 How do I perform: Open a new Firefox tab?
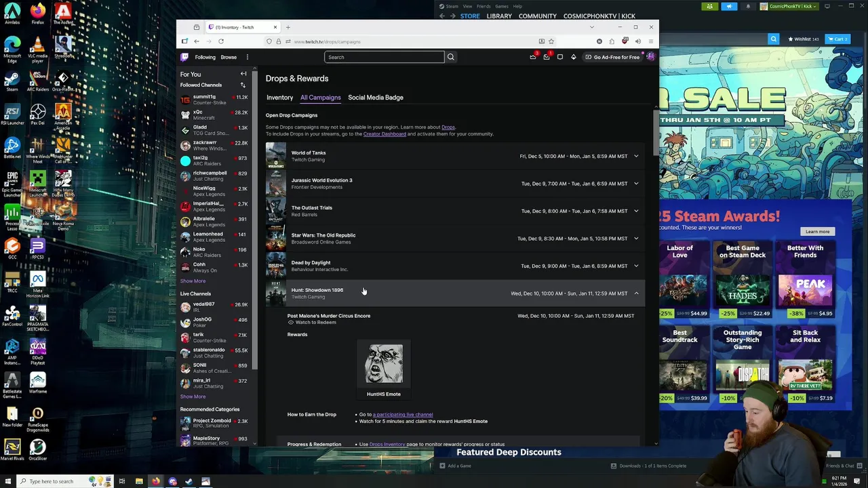(288, 27)
